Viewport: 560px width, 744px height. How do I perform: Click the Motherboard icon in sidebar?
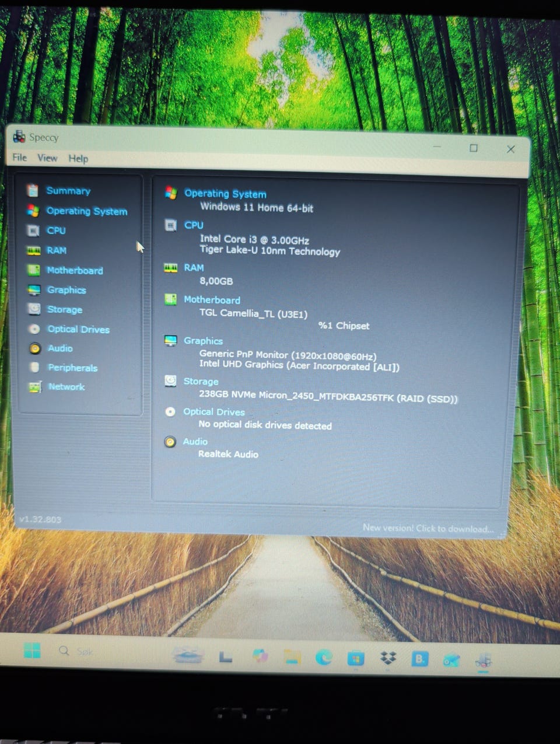click(34, 270)
